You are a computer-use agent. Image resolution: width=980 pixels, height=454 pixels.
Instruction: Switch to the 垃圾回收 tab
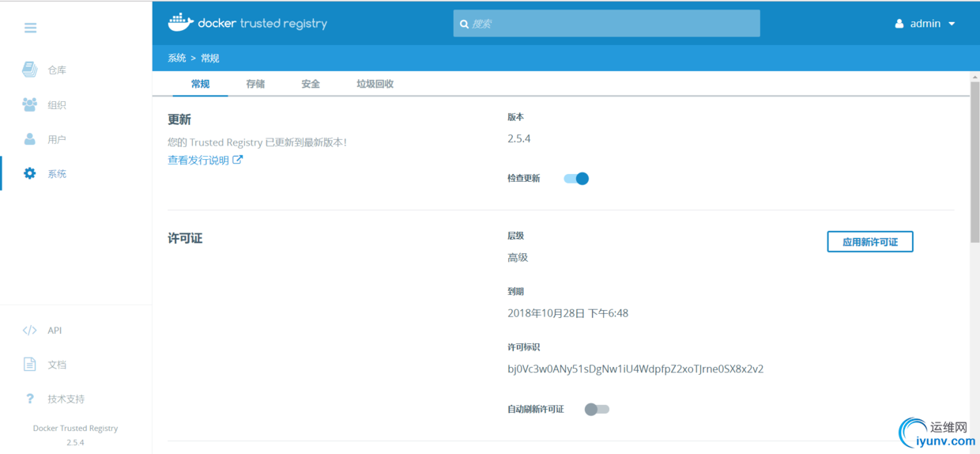click(375, 84)
